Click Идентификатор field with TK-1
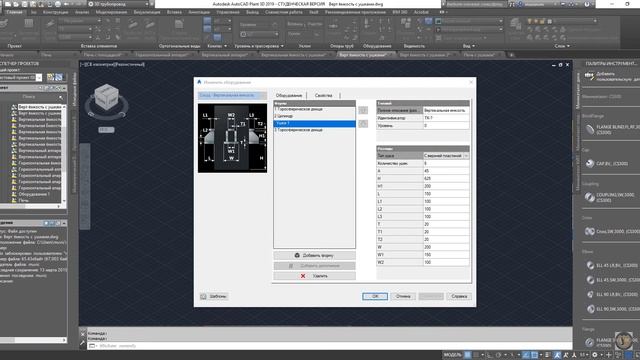Screen dimensions: 640x360 coord(446,118)
